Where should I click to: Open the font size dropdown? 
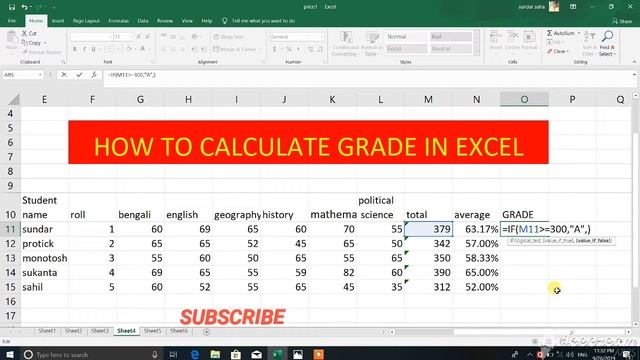[131, 37]
